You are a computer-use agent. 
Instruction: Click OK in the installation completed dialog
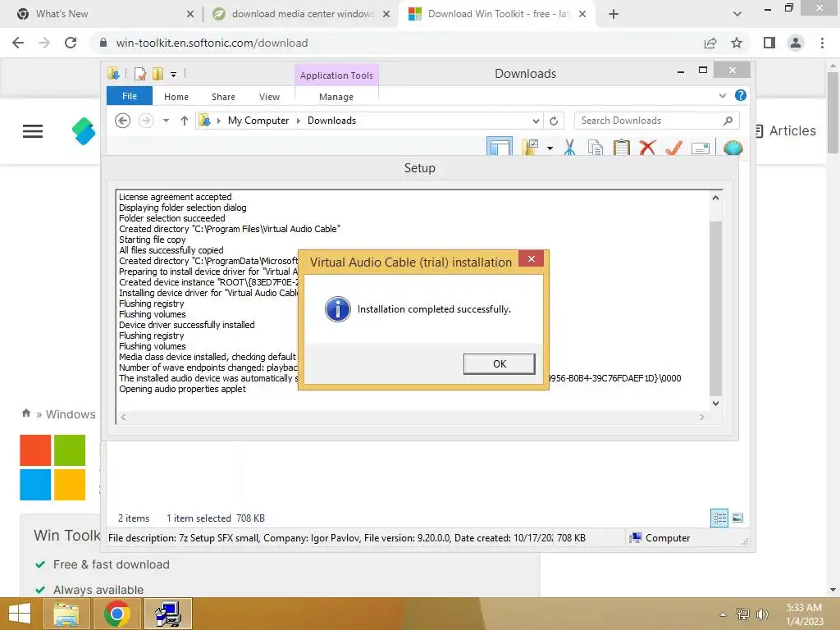[x=499, y=363]
